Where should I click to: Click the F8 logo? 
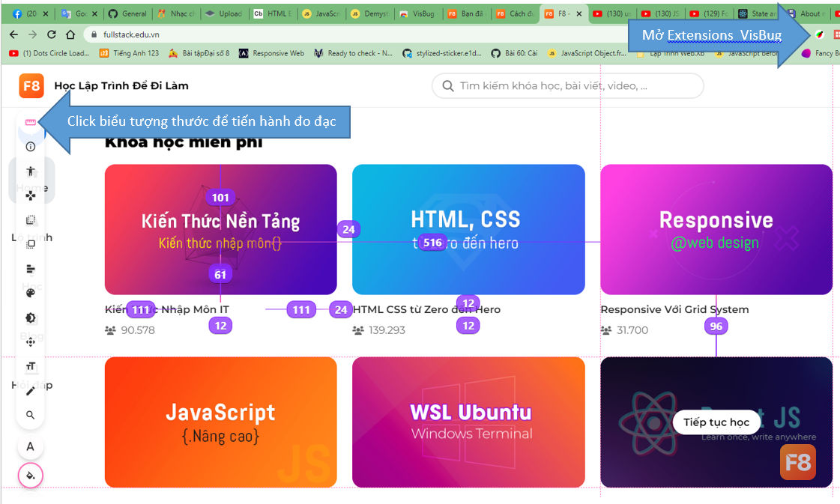31,85
